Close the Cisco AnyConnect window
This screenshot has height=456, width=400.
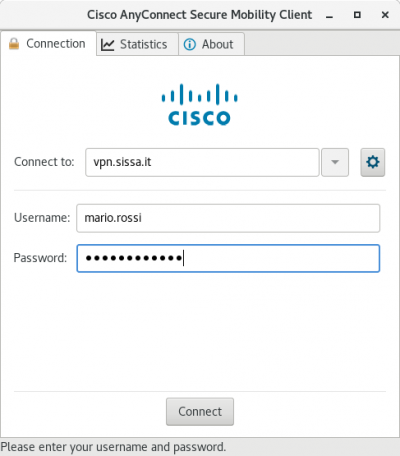click(385, 15)
